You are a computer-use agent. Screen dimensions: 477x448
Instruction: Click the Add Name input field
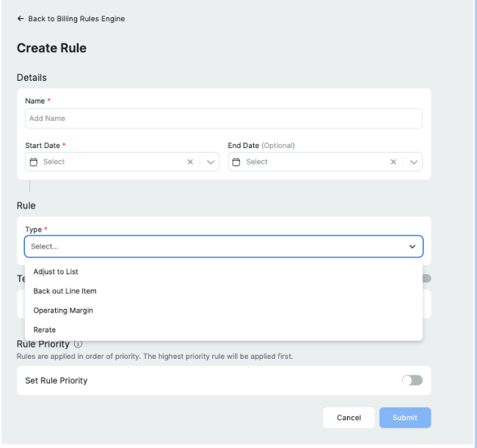(224, 118)
